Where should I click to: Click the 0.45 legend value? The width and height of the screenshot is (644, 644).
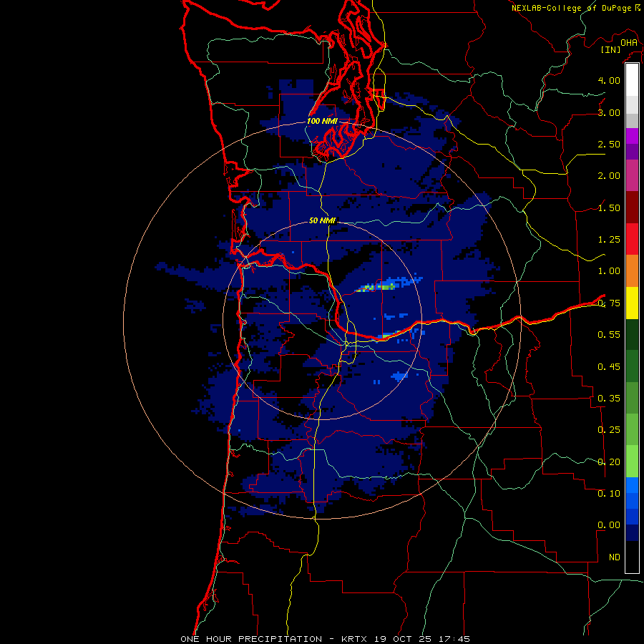[x=609, y=366]
